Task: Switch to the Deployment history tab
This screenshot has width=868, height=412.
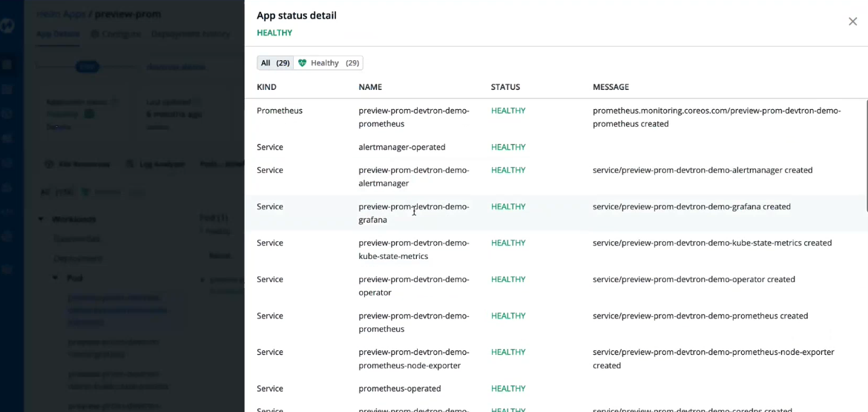Action: coord(191,34)
